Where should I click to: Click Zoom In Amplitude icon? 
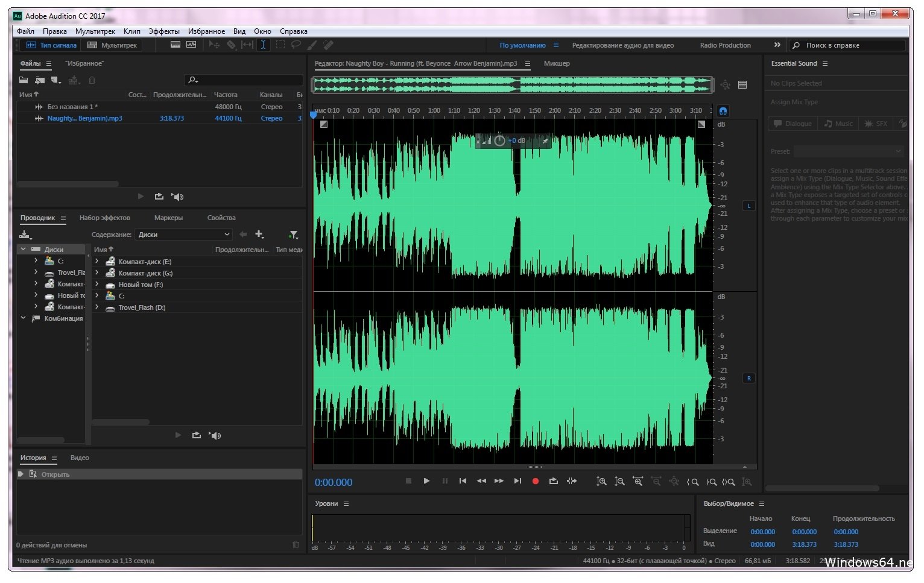(601, 482)
